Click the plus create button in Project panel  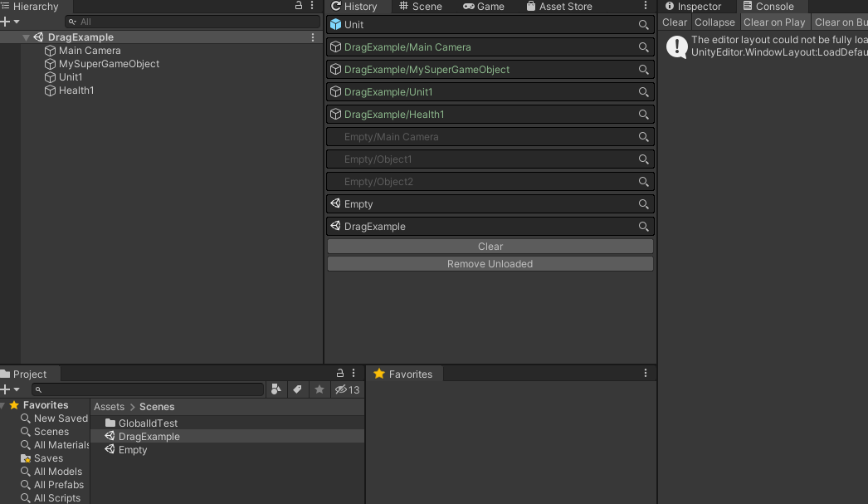tap(6, 389)
